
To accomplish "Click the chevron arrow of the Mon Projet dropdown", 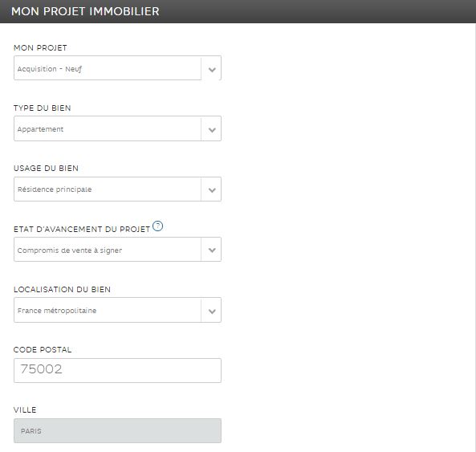I will (x=212, y=70).
